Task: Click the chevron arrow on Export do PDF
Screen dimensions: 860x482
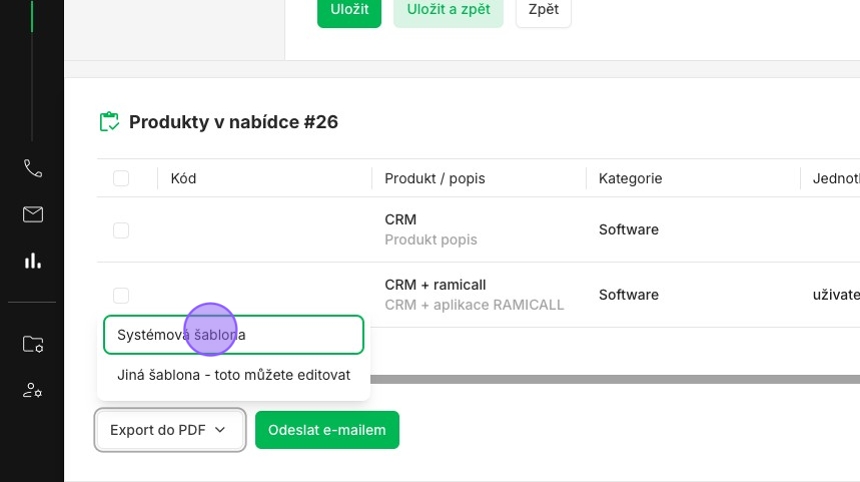Action: 220,430
